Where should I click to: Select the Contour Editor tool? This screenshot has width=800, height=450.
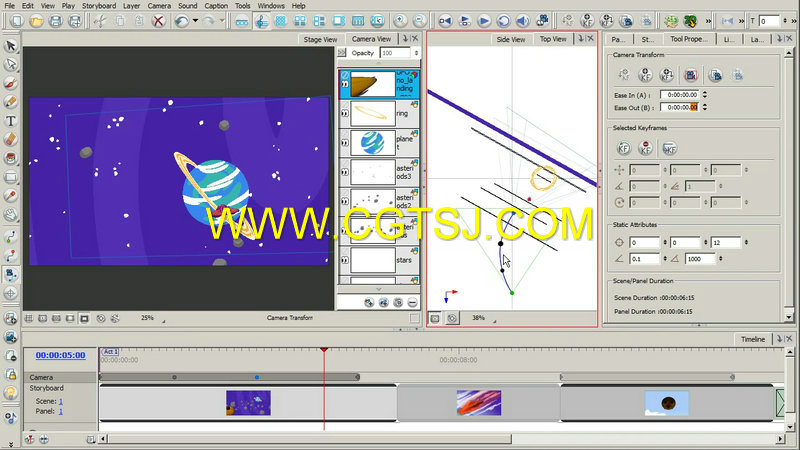click(11, 65)
